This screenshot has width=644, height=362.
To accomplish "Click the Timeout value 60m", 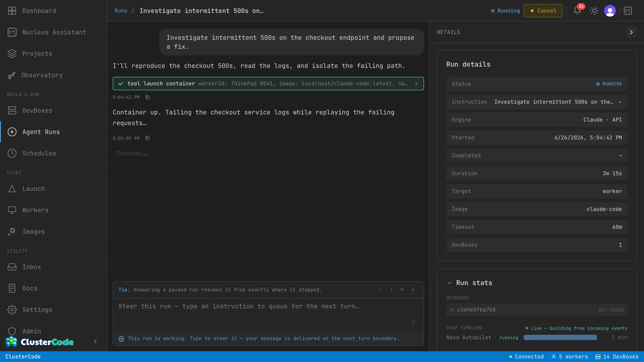I will 617,227.
